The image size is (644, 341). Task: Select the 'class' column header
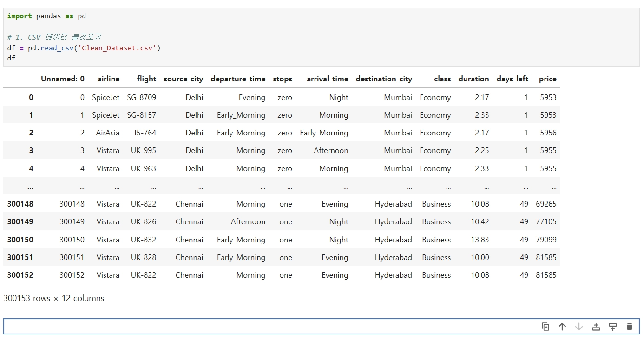442,79
